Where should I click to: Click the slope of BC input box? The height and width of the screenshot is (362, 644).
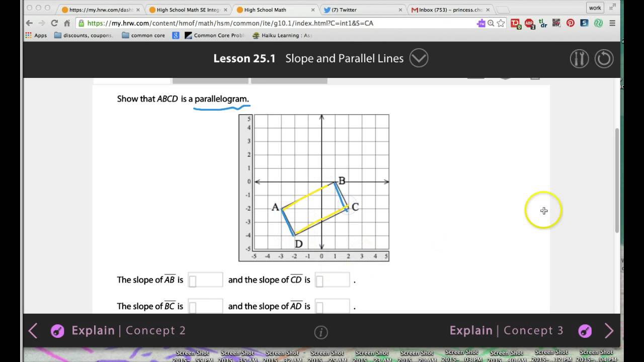[205, 306]
